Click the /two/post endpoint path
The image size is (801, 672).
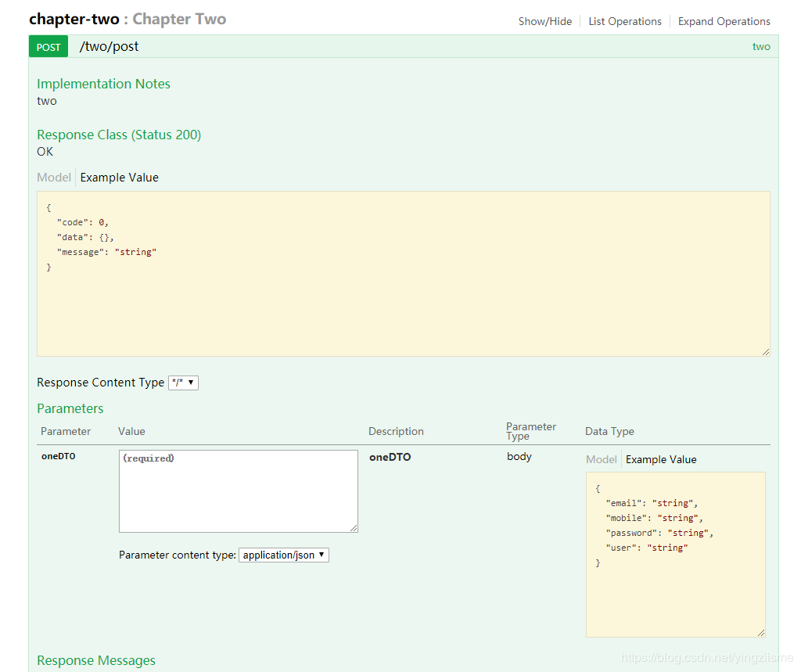[109, 46]
